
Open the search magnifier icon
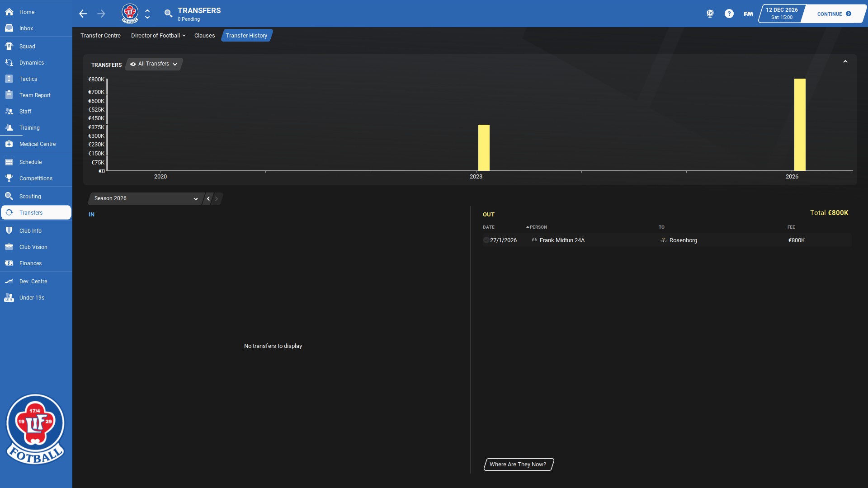pos(168,14)
